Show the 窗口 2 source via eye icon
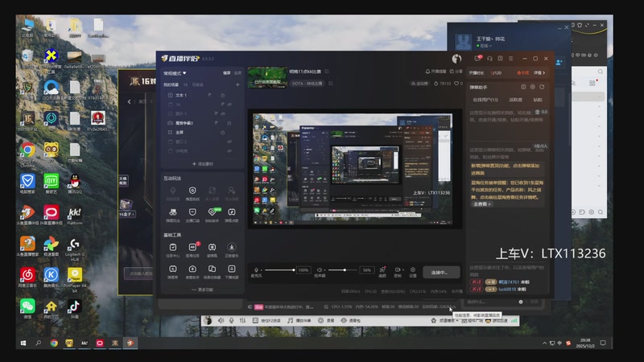 pyautogui.click(x=229, y=142)
